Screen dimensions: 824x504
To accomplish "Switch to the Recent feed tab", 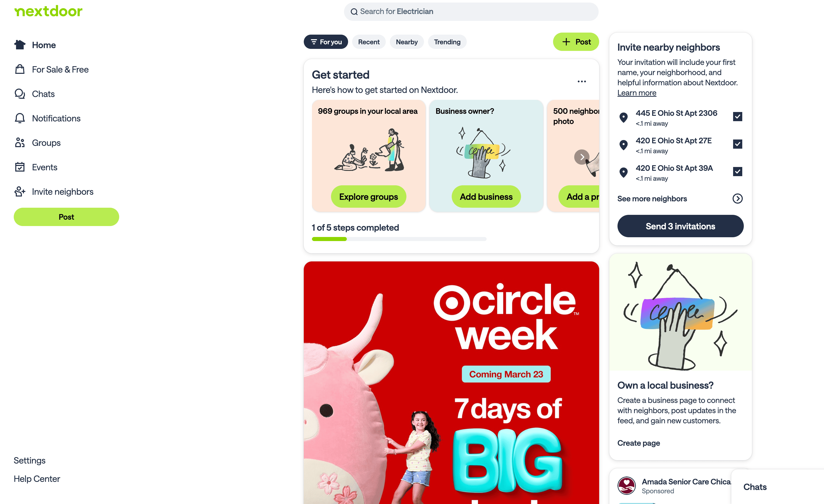I will point(368,42).
